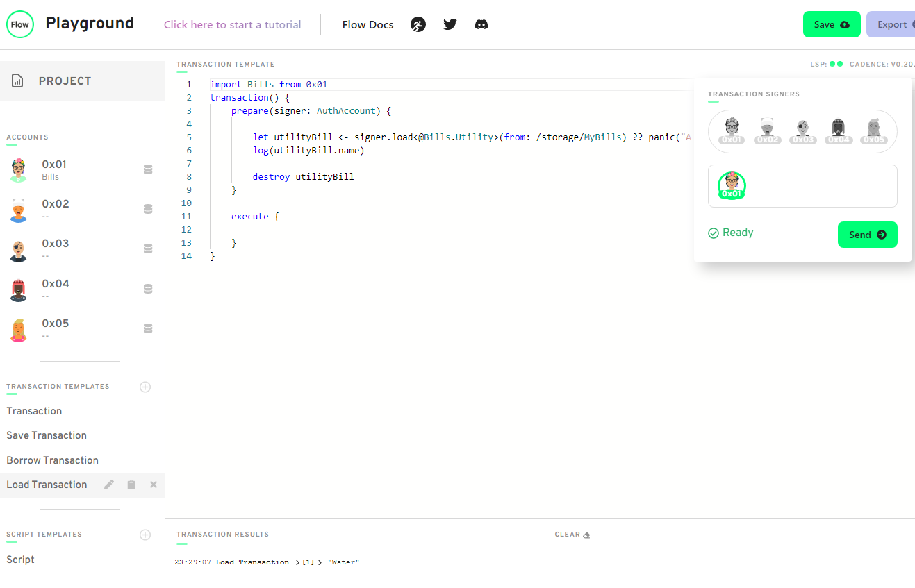Image resolution: width=915 pixels, height=588 pixels.
Task: Open the Flow forum icon link
Action: (x=418, y=25)
